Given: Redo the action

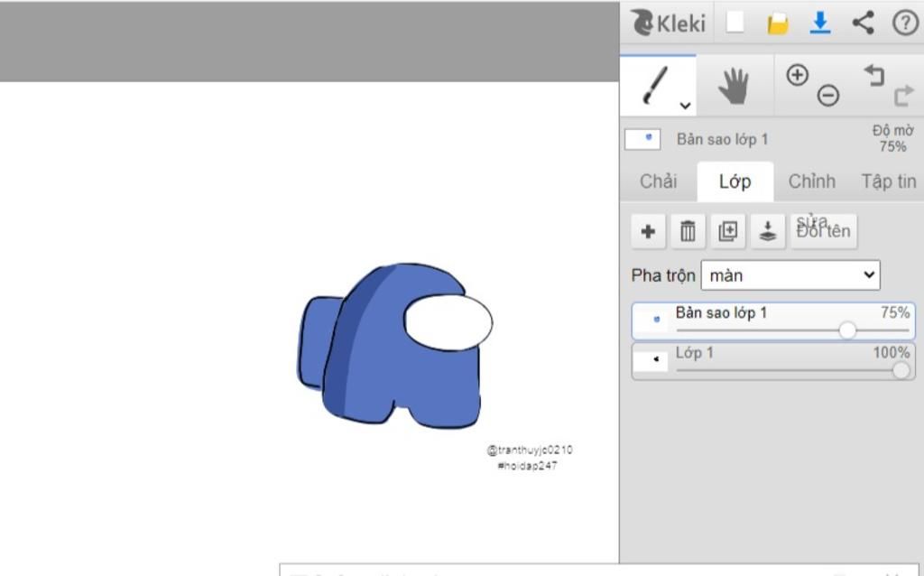Looking at the screenshot, I should [x=904, y=96].
